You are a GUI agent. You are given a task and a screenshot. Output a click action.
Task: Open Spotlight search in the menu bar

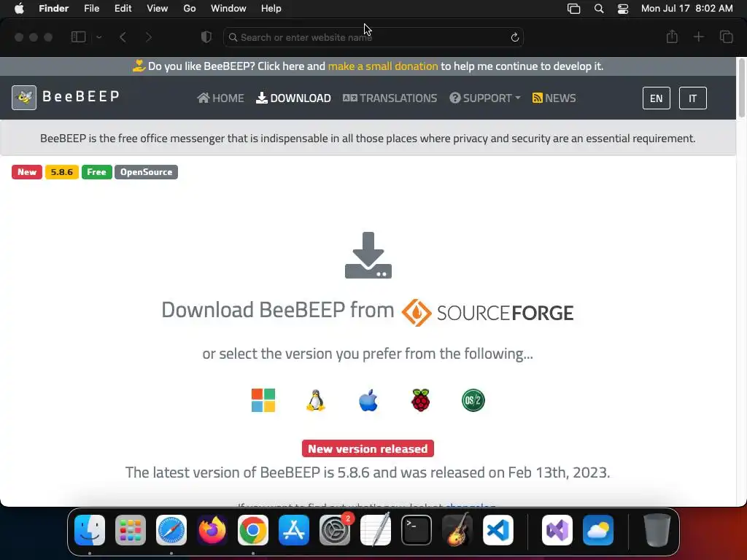[599, 9]
